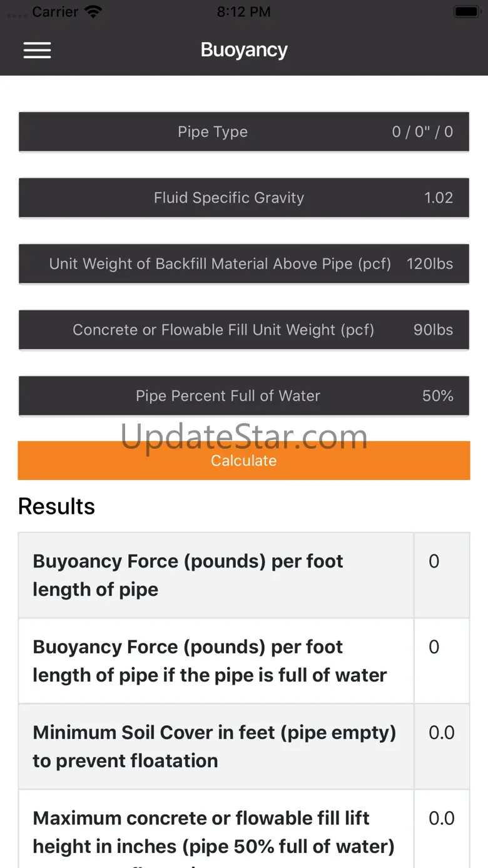The width and height of the screenshot is (488, 868).
Task: Select the Buyoancy Force per foot row label
Action: click(x=188, y=575)
